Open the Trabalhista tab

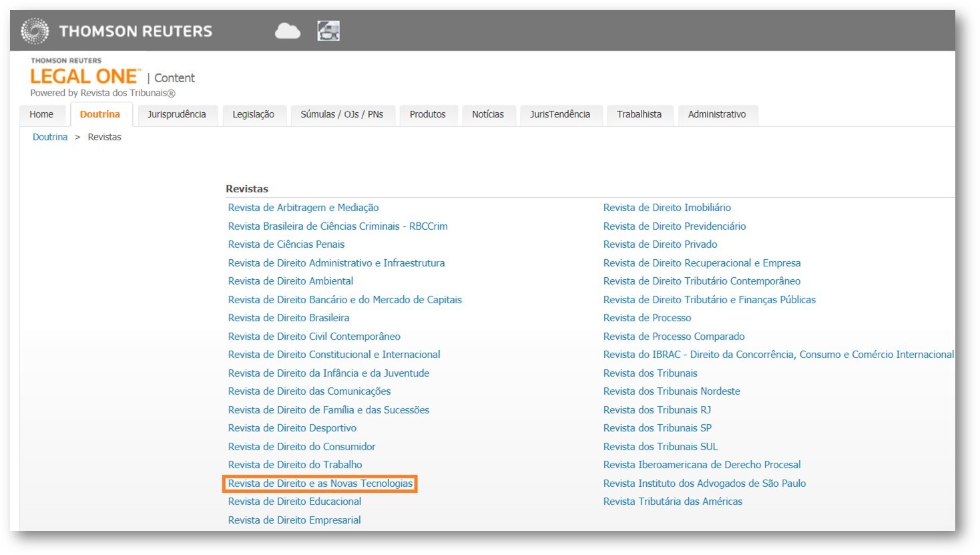[639, 114]
